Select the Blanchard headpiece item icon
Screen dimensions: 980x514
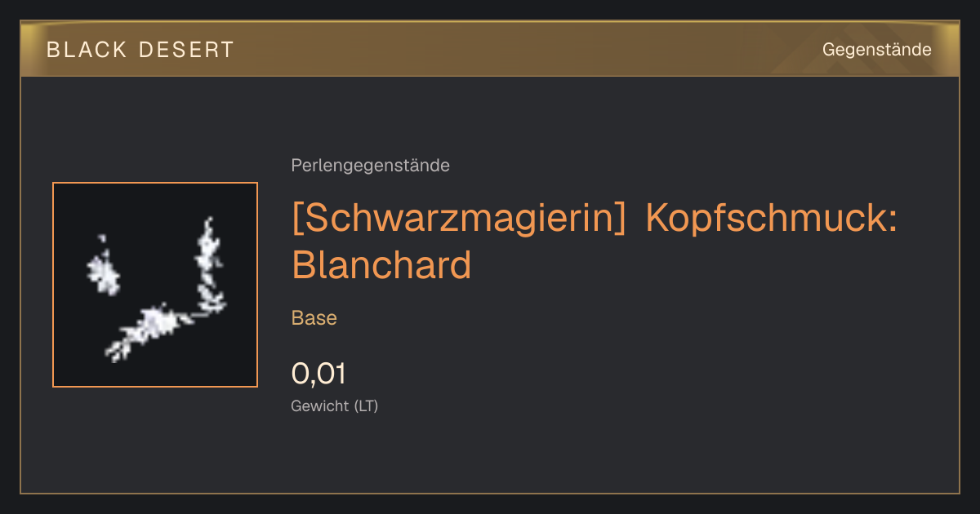tap(155, 285)
